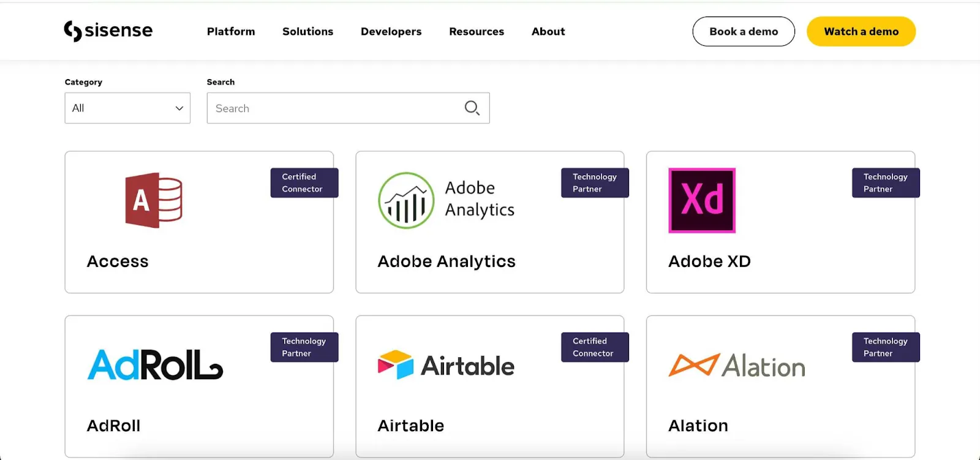Click the Sisense logo

pos(108,31)
